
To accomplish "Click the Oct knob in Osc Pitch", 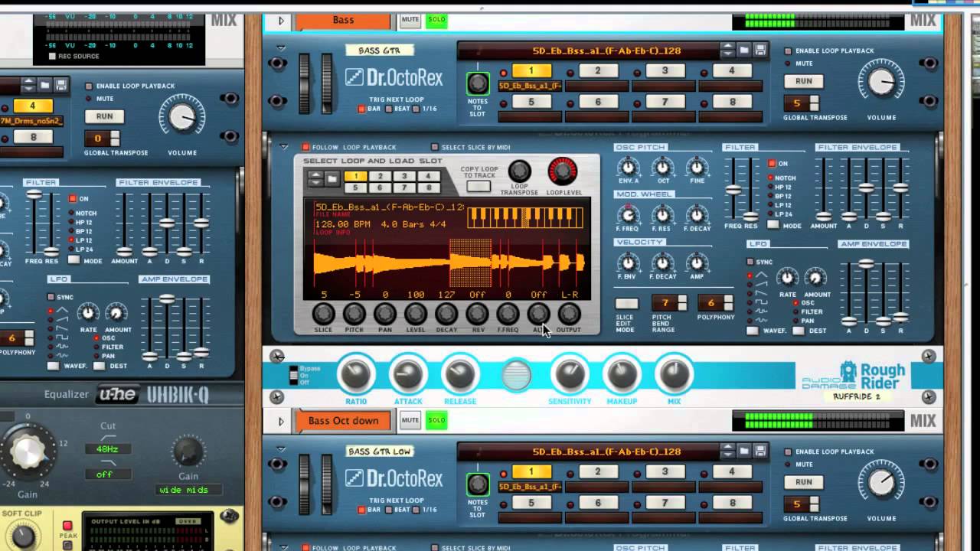I will point(661,168).
